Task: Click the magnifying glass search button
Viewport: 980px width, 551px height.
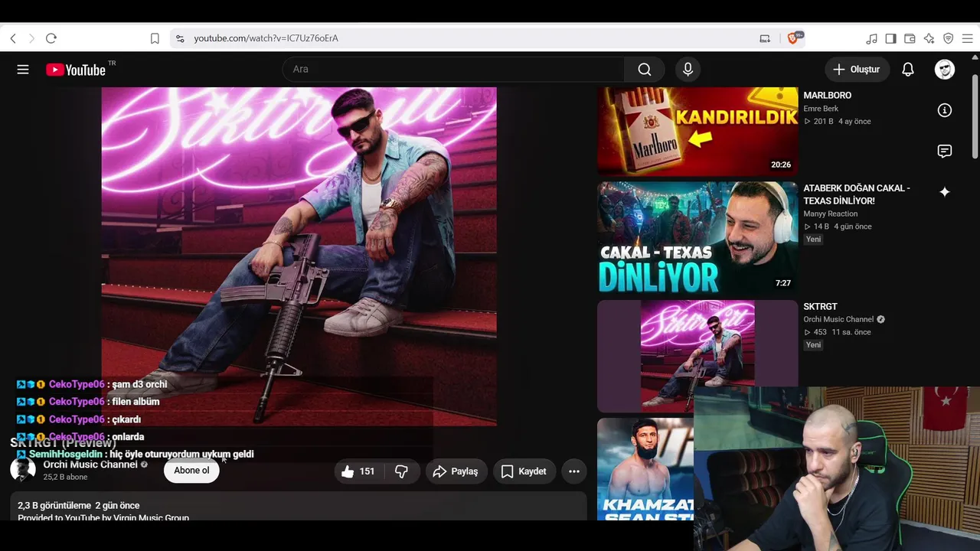Action: 645,70
